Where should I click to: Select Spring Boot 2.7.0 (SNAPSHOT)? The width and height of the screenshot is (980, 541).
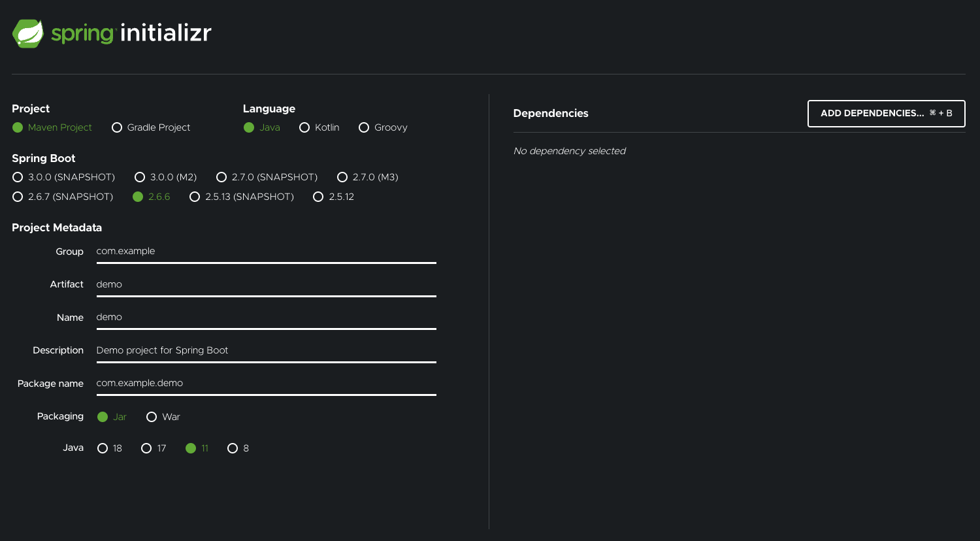click(267, 177)
